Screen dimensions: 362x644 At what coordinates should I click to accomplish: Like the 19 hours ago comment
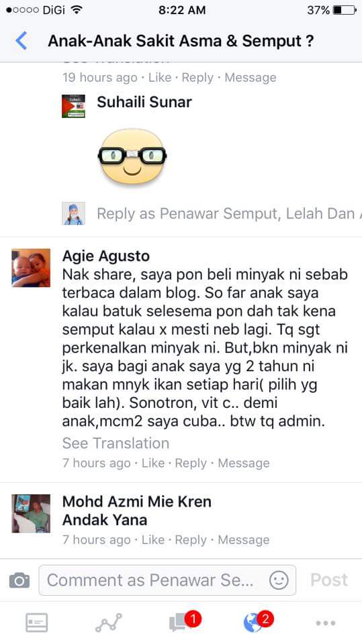click(x=160, y=77)
